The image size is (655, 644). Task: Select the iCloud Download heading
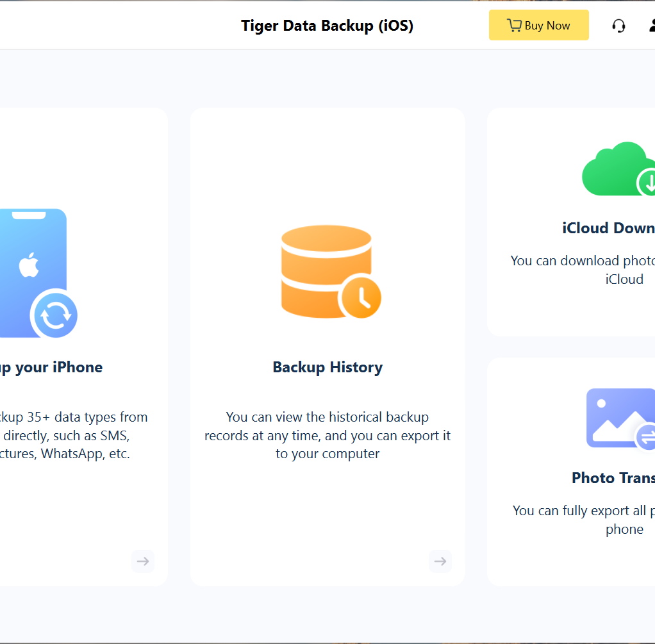(608, 228)
